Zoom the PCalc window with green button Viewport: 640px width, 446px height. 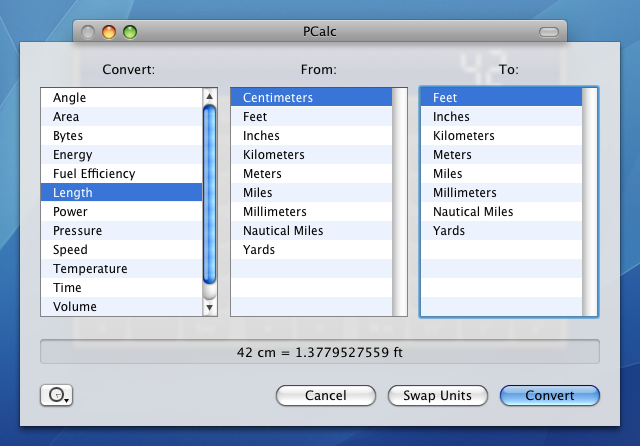point(130,32)
